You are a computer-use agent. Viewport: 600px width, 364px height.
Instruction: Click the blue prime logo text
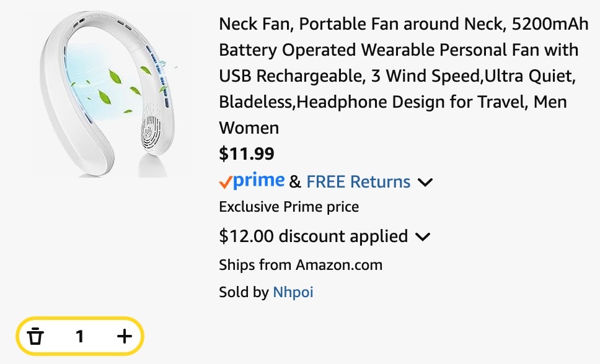click(259, 181)
